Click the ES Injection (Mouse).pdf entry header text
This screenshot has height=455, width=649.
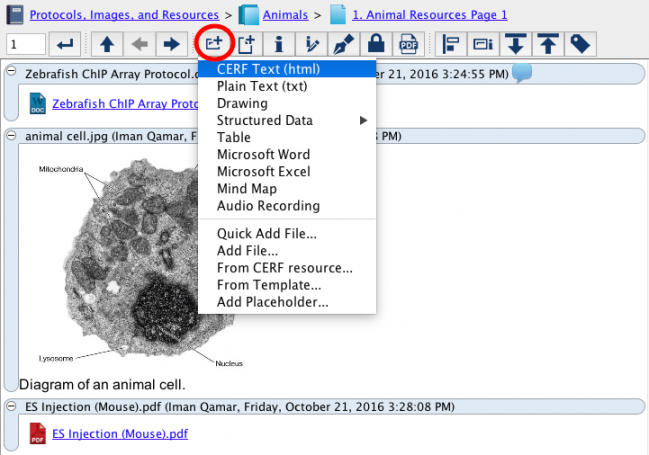pyautogui.click(x=240, y=407)
